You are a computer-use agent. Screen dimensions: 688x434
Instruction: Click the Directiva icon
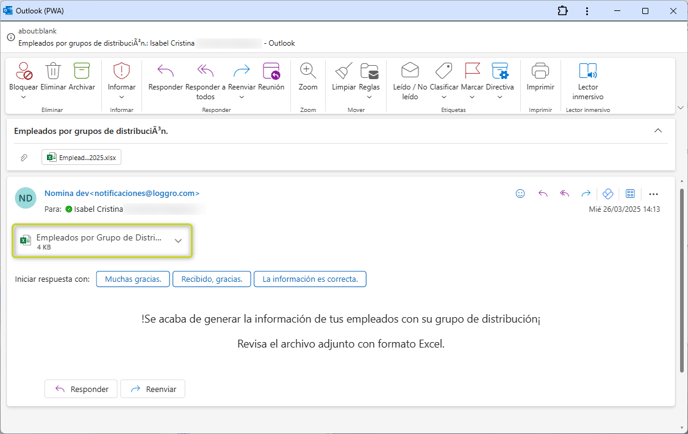point(500,71)
